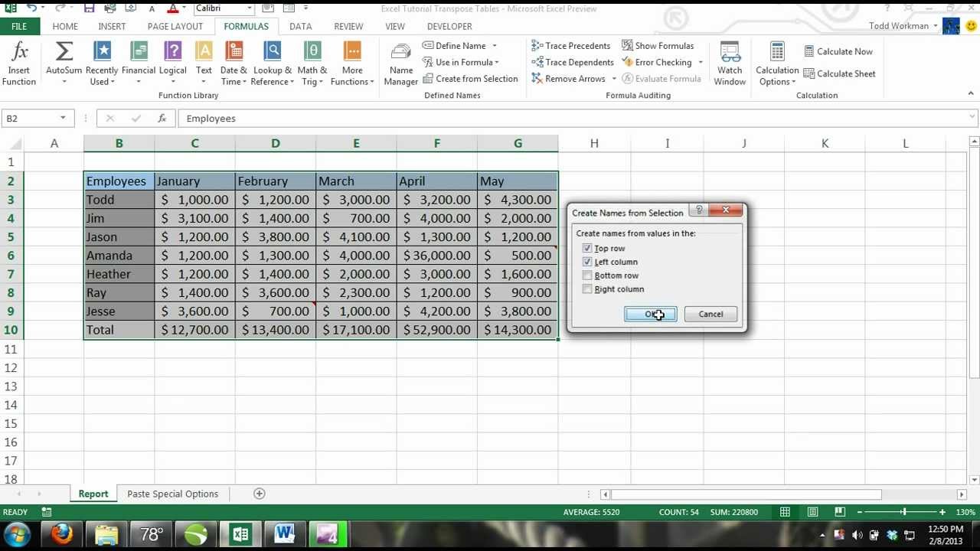Screen dimensions: 980x551
Task: Check the Bottom row checkbox
Action: [587, 275]
